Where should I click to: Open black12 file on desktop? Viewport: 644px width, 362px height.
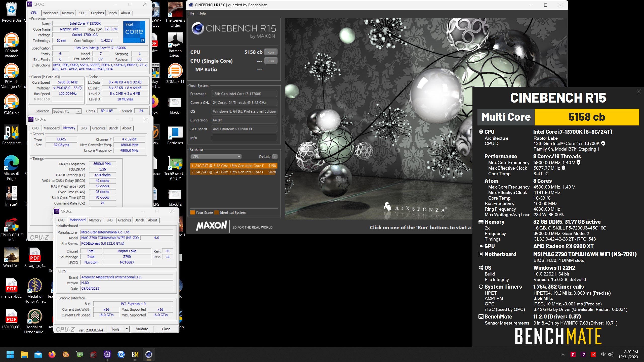175,196
